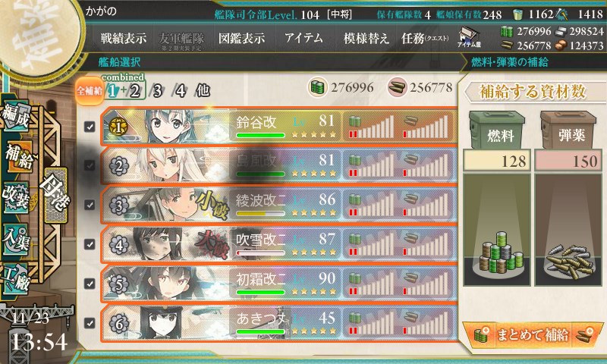Click the 全補給 resupply all button
Screen dimensions: 607x364
coord(90,91)
